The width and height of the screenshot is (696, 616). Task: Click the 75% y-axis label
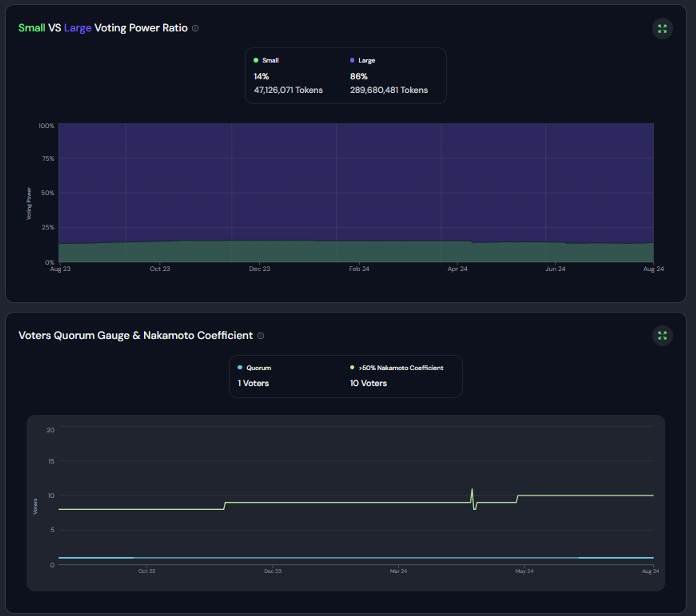point(48,159)
